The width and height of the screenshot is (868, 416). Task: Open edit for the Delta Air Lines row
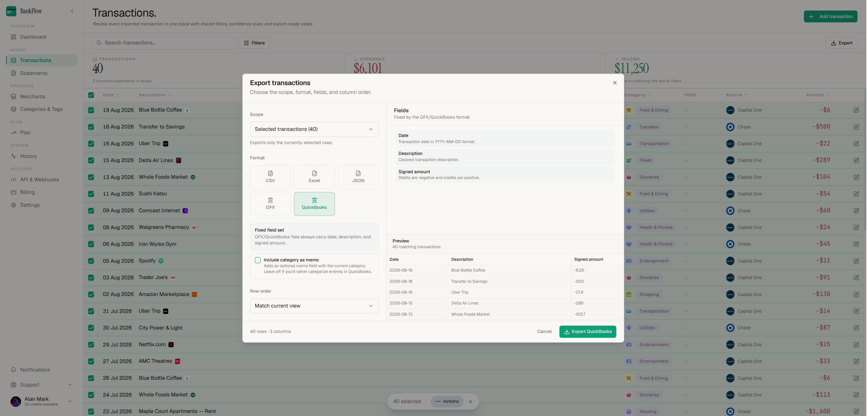tap(856, 160)
